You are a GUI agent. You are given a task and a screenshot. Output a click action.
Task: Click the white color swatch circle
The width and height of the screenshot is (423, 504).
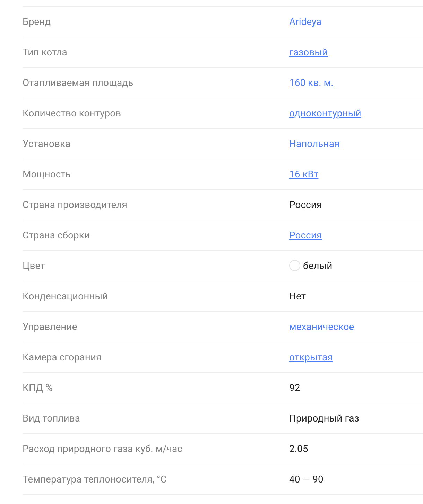click(294, 266)
